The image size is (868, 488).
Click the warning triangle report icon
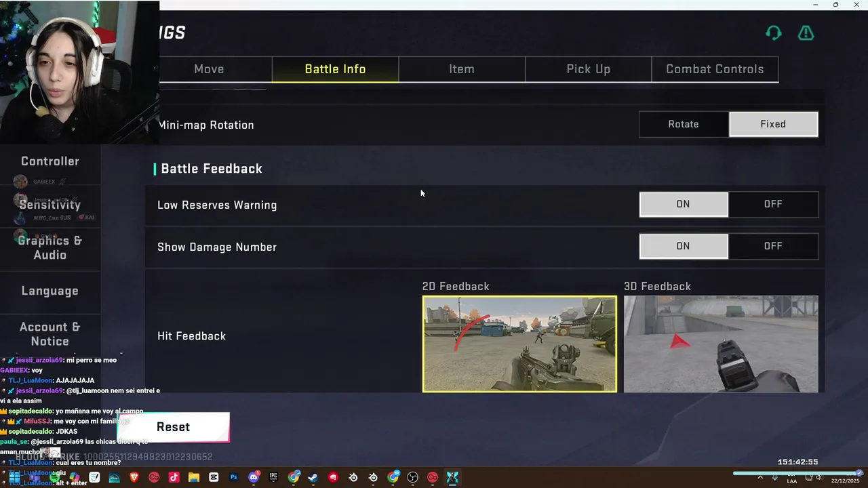(x=806, y=33)
